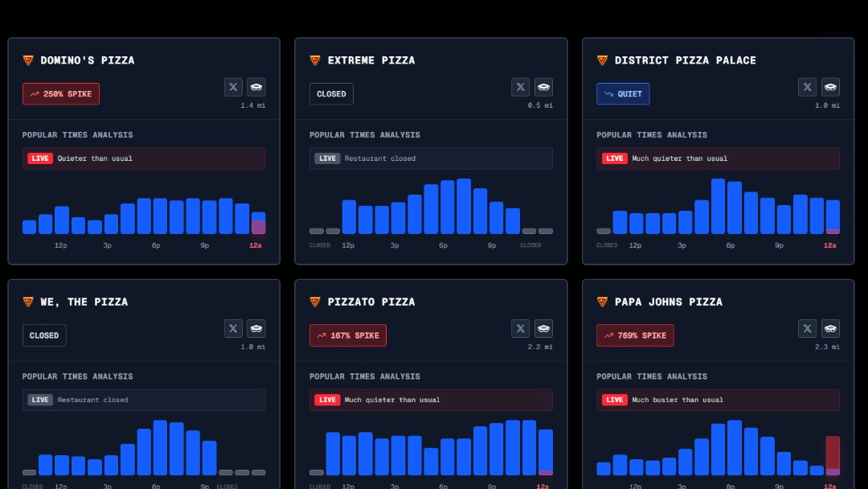Click the grey LIVE tag on Extreme Pizza card
The width and height of the screenshot is (868, 489).
(327, 158)
